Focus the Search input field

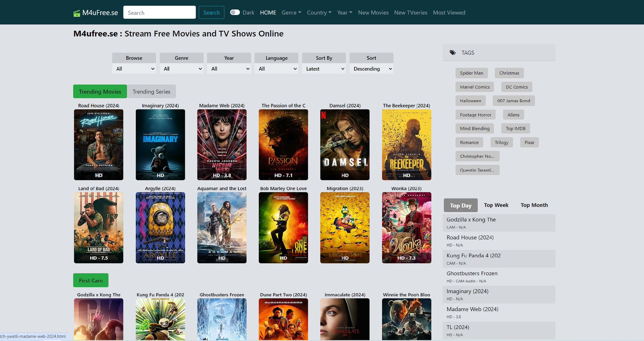(159, 13)
